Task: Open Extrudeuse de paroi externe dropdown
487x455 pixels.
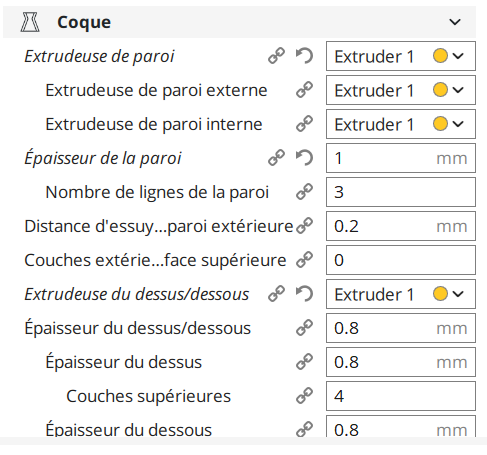Action: coord(401,90)
